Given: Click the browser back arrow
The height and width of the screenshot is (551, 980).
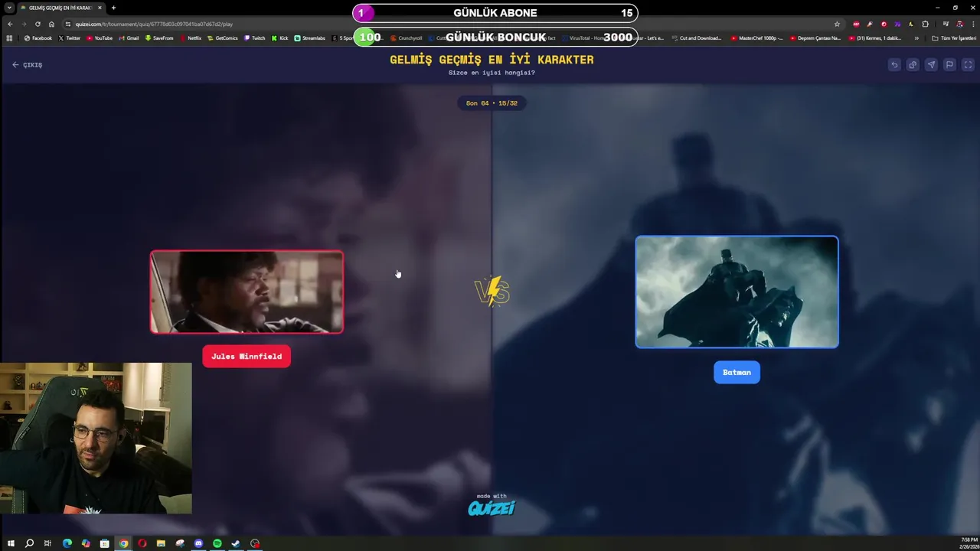Looking at the screenshot, I should pos(10,24).
